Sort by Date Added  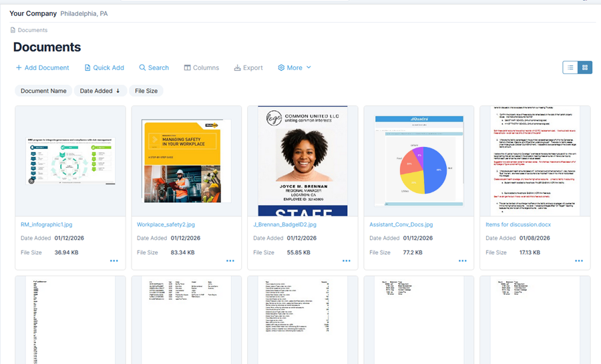coord(100,91)
